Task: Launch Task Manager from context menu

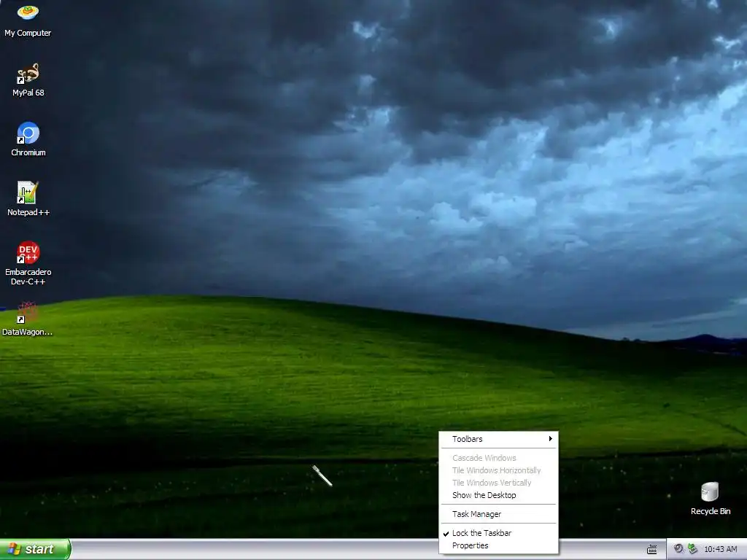Action: (498, 514)
